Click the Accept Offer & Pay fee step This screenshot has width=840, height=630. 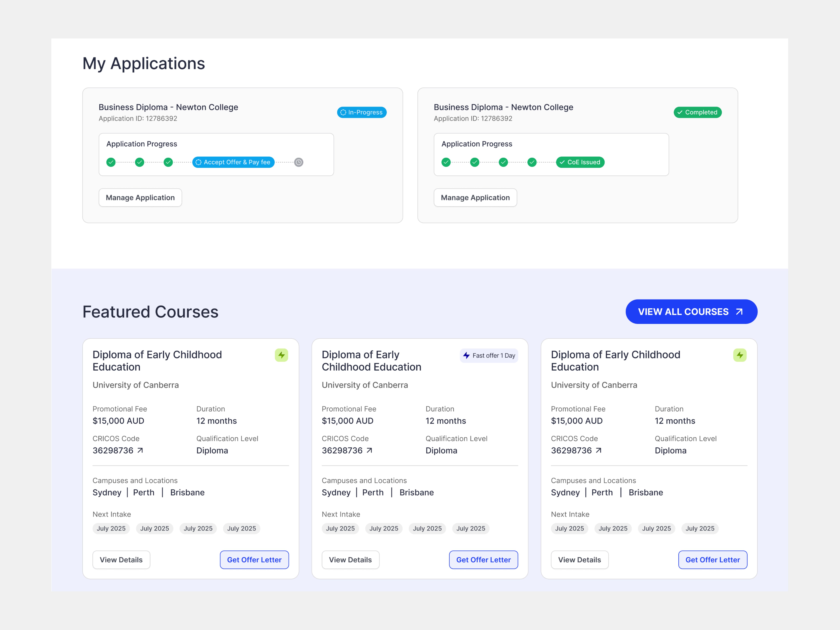(233, 162)
